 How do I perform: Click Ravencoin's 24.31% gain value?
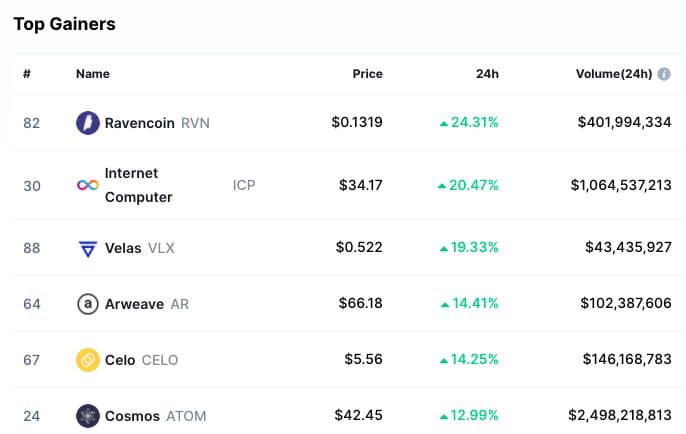coord(469,123)
